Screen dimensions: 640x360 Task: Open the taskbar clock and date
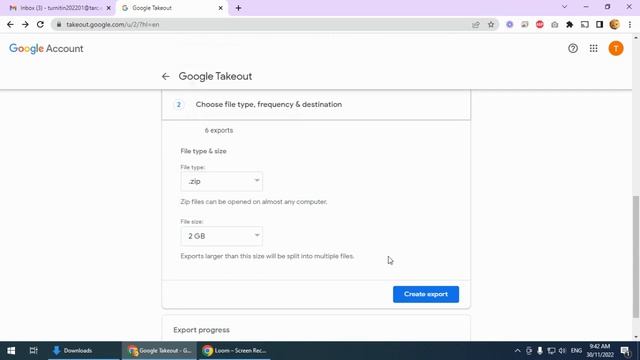pos(600,351)
